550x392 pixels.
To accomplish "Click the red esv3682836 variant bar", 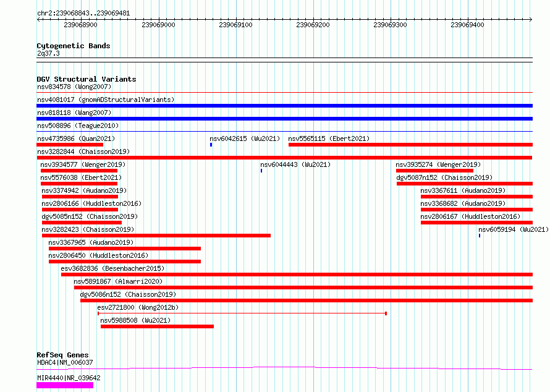I will coord(297,275).
